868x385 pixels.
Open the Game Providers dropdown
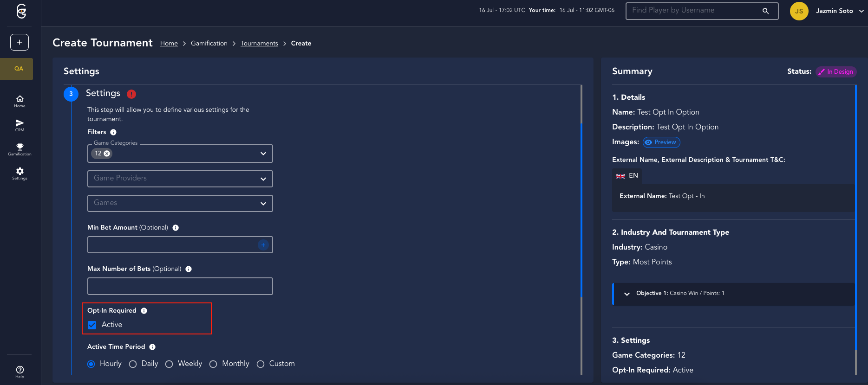[x=180, y=179]
